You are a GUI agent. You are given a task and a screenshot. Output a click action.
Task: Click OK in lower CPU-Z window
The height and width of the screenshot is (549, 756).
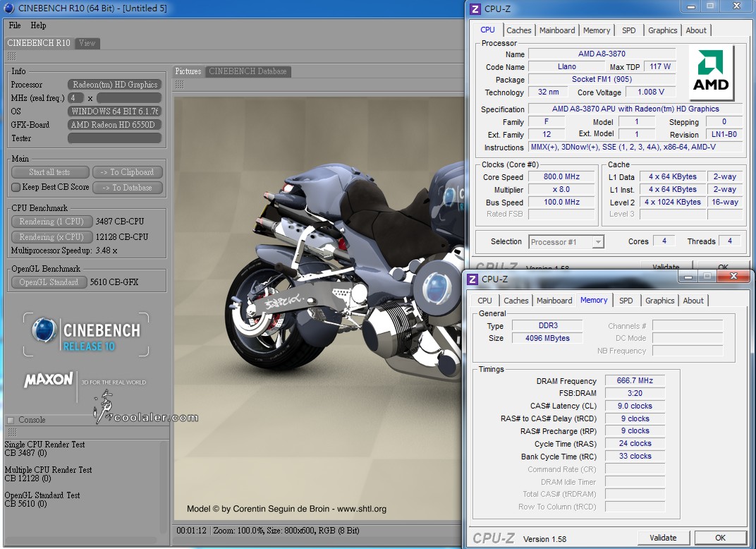pyautogui.click(x=720, y=538)
